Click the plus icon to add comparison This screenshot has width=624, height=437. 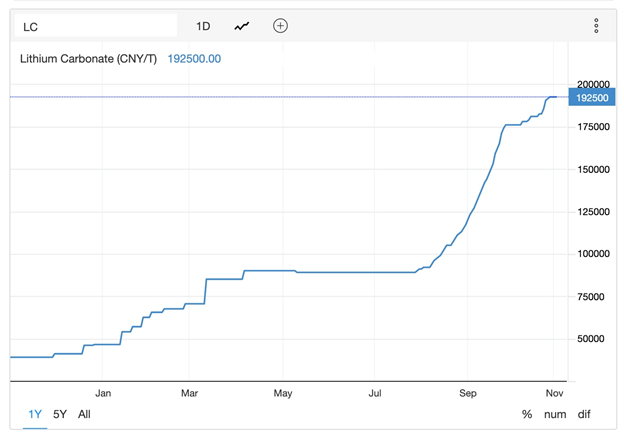pos(280,26)
